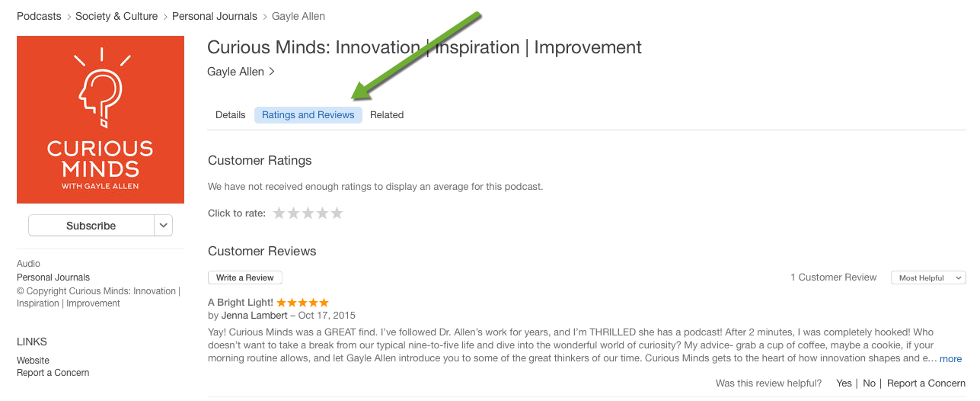Select the Ratings and Reviews tab
Image resolution: width=980 pixels, height=401 pixels.
(308, 115)
